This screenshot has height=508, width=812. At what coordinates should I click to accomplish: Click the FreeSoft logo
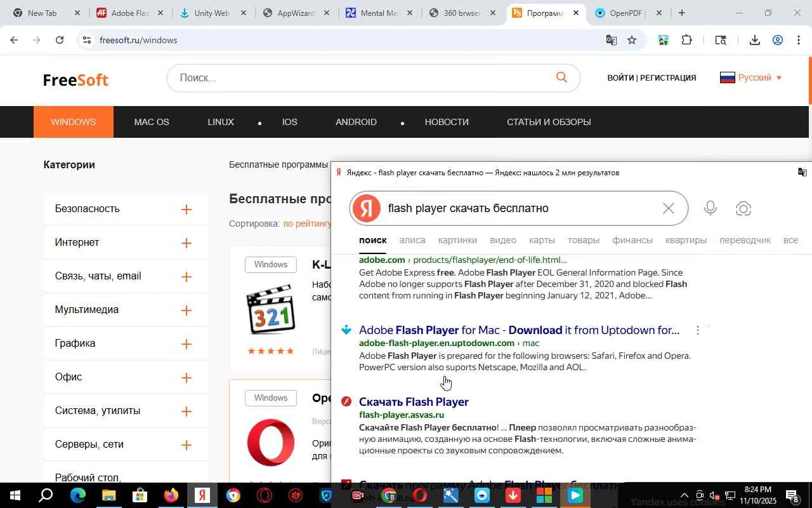point(76,79)
